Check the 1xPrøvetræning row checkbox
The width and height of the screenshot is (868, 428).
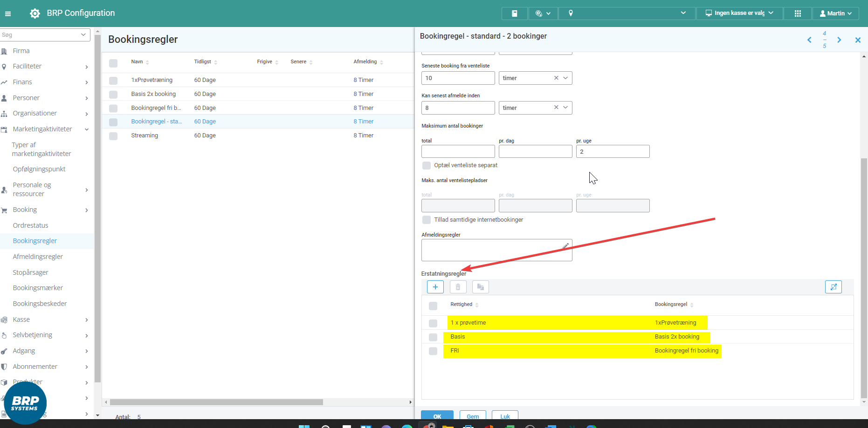pos(113,81)
